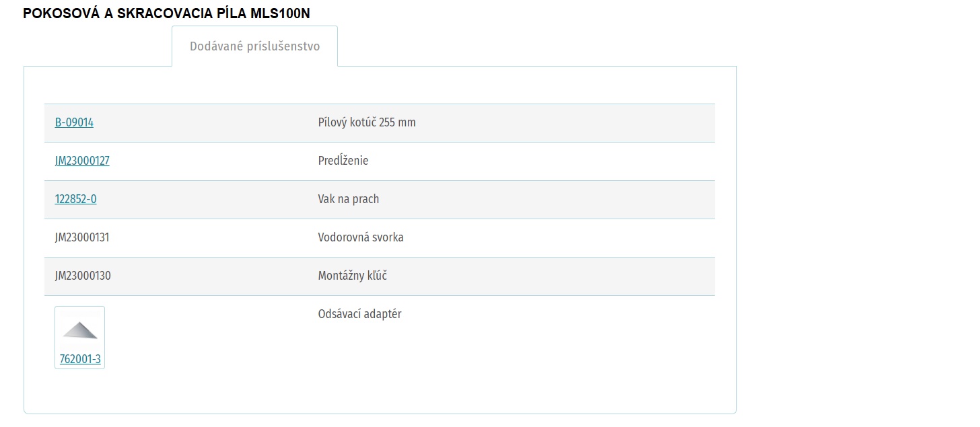
Task: Open the Dodávané príslušenstvo tab
Action: 254,46
